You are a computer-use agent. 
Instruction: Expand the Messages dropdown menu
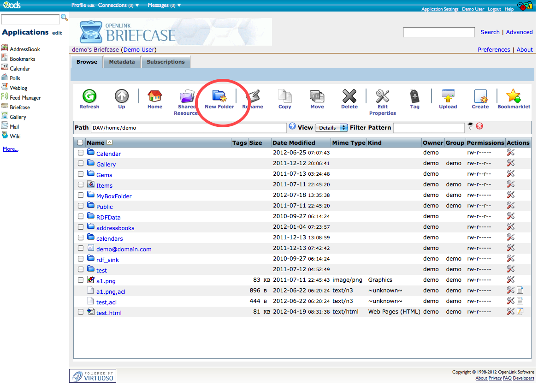(164, 5)
